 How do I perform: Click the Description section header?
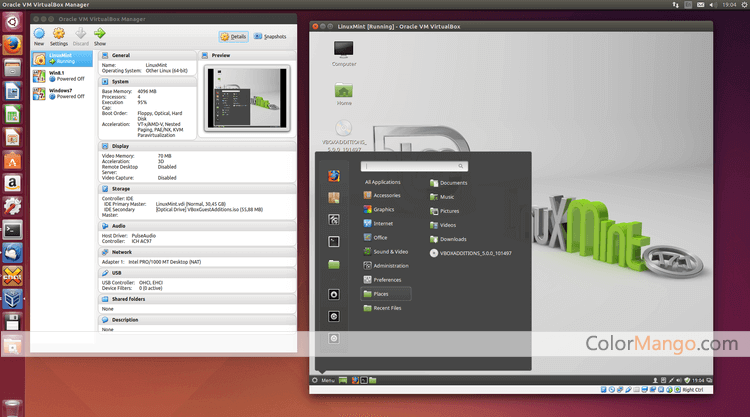click(197, 320)
